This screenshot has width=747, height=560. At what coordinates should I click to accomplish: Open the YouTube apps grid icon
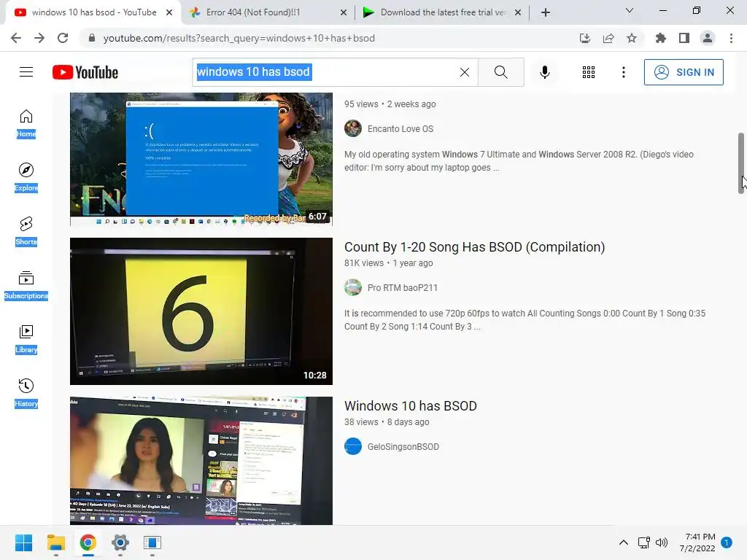589,72
